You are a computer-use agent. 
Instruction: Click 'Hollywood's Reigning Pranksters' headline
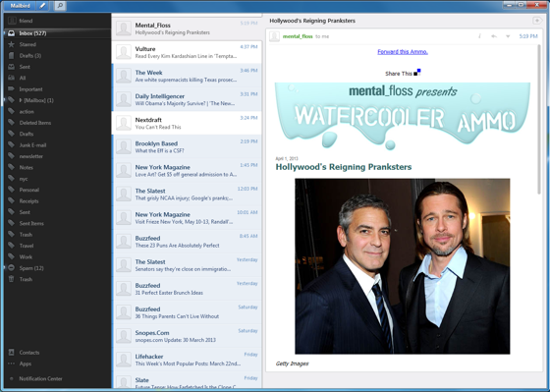point(344,167)
